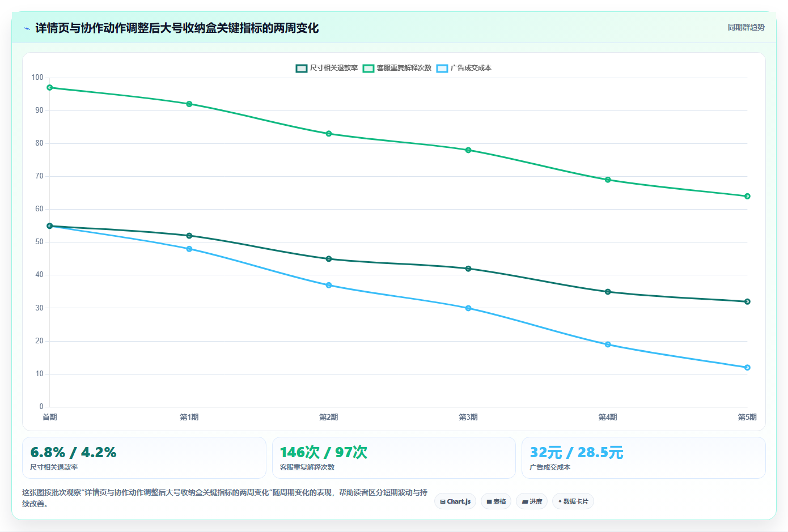This screenshot has height=532, width=788.
Task: Click the 首期 x-axis label
Action: [50, 417]
